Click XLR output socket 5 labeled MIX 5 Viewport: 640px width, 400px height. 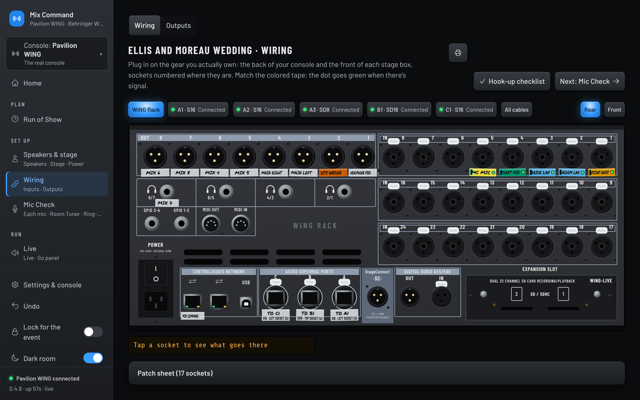[x=244, y=156]
